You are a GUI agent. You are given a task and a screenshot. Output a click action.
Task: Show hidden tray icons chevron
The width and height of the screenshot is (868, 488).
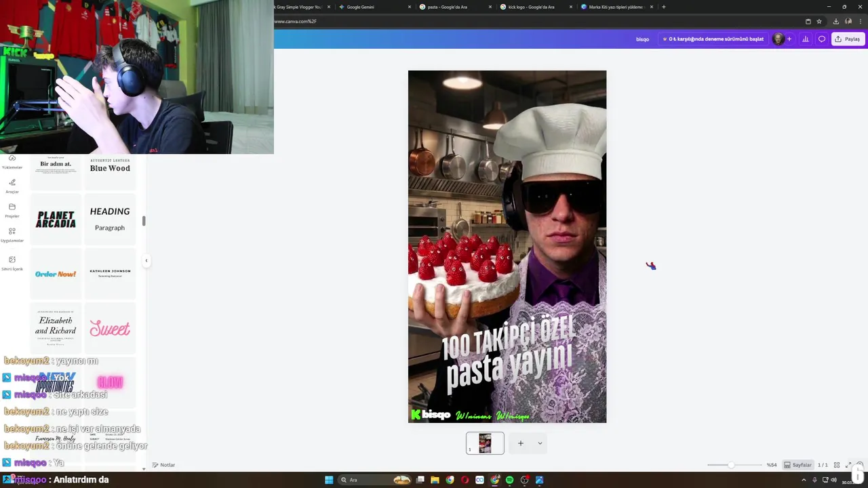tap(804, 480)
